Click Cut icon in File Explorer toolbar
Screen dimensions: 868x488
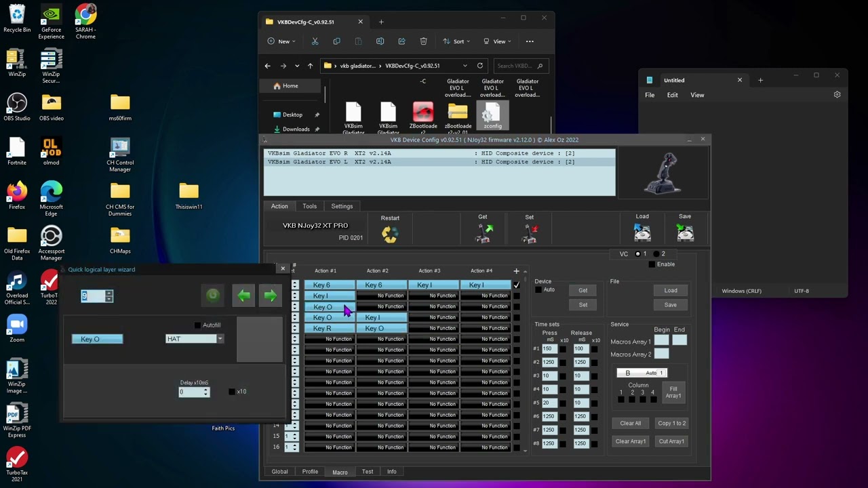coord(315,41)
